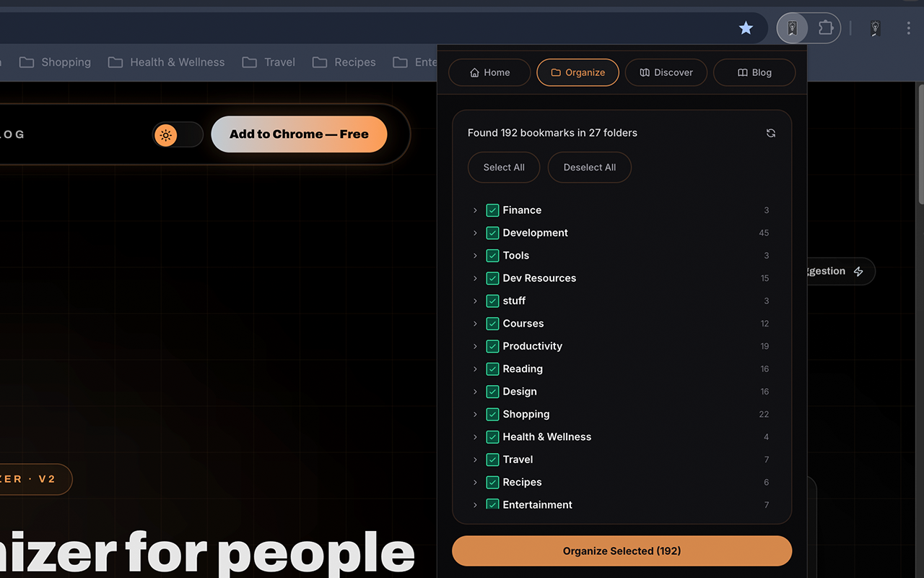Uncheck the Productivity folder checkbox

(492, 346)
